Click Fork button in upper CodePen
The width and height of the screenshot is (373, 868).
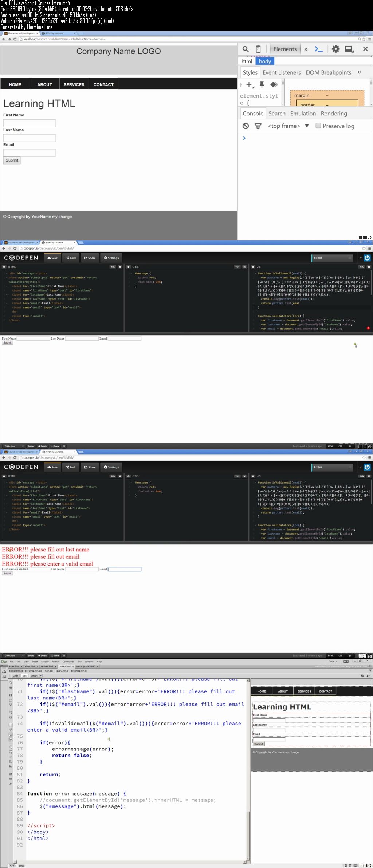(71, 258)
